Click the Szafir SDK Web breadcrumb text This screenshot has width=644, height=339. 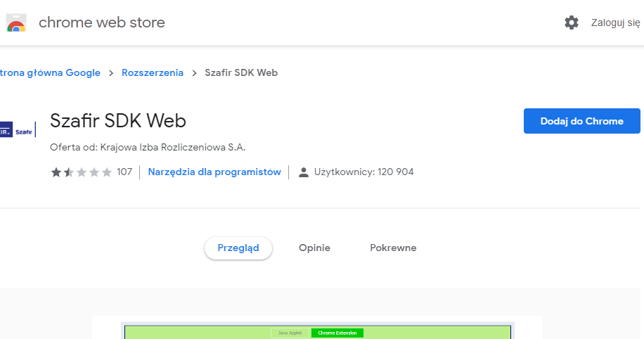(x=241, y=72)
